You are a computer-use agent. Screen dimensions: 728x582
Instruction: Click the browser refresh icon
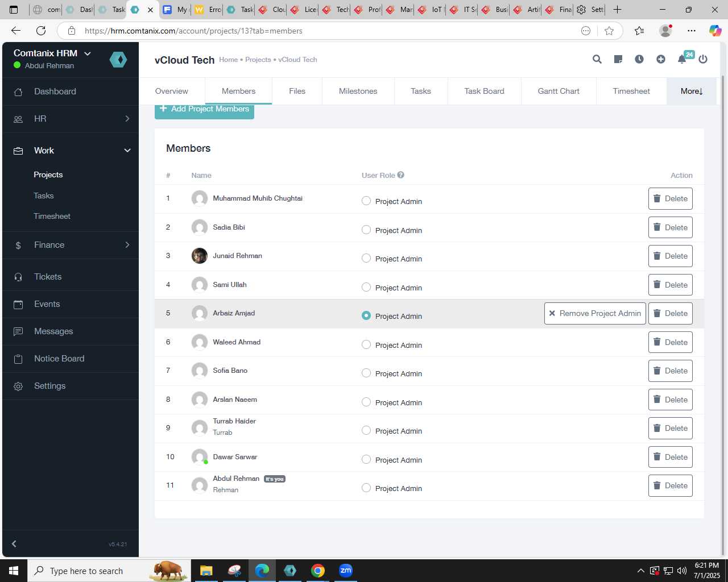pyautogui.click(x=41, y=31)
